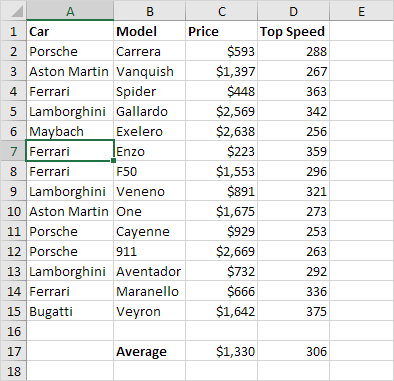This screenshot has width=394, height=381.
Task: Click the Top Speed header cell
Action: (x=293, y=31)
